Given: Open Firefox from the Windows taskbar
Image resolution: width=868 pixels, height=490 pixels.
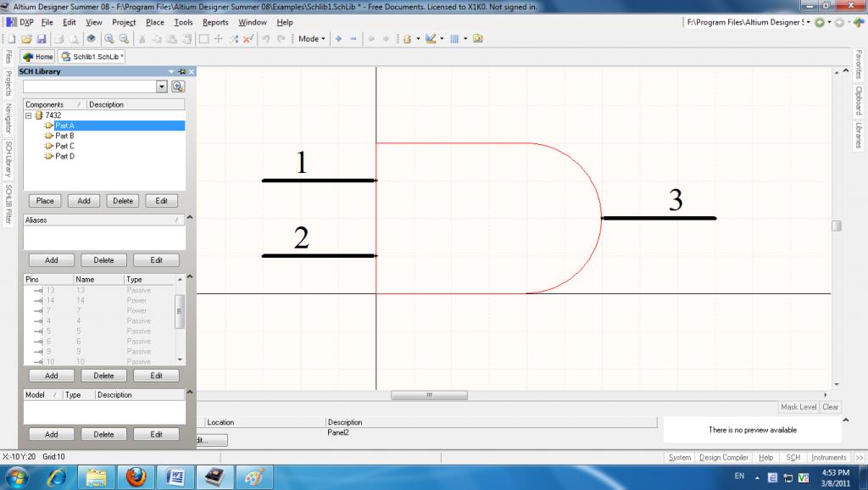Looking at the screenshot, I should (136, 476).
